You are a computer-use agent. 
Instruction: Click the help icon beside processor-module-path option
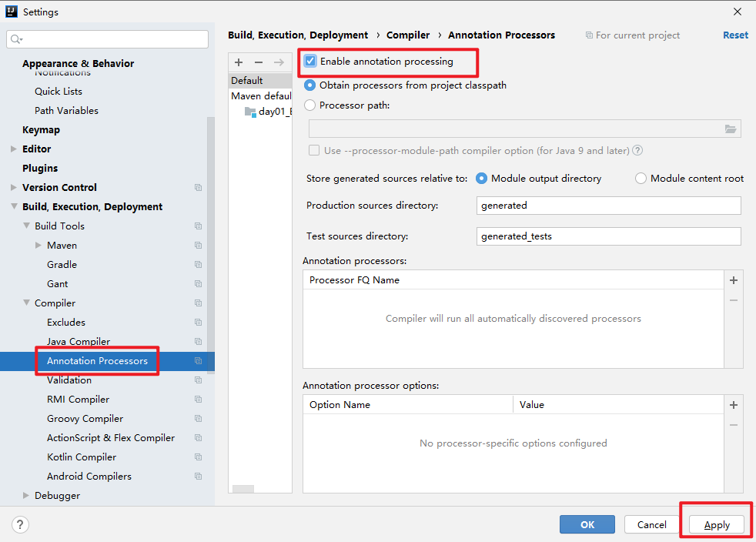(x=637, y=151)
